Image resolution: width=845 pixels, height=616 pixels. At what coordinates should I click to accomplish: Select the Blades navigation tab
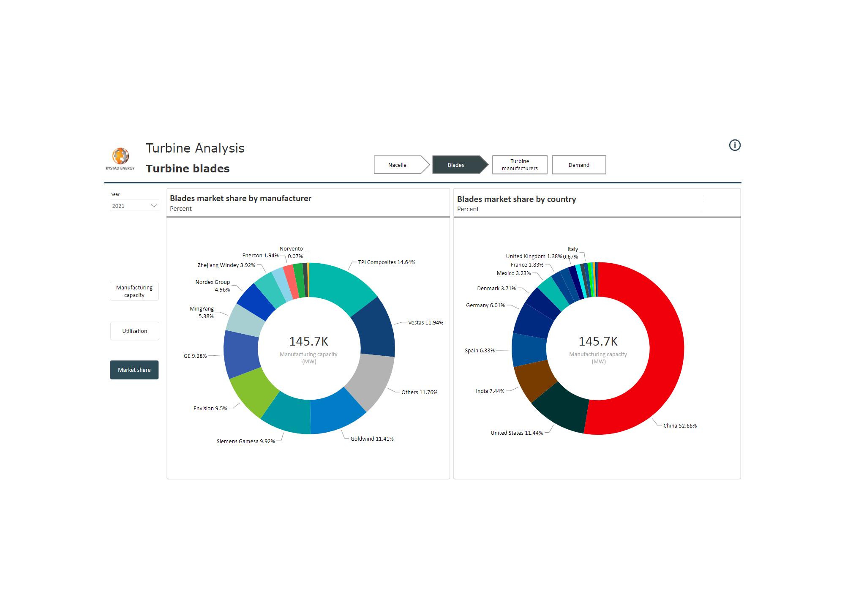point(460,165)
